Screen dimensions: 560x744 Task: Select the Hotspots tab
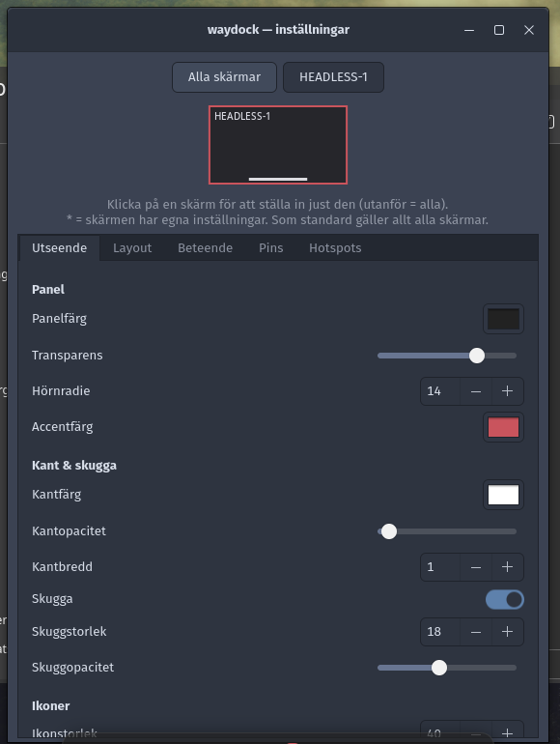(335, 247)
